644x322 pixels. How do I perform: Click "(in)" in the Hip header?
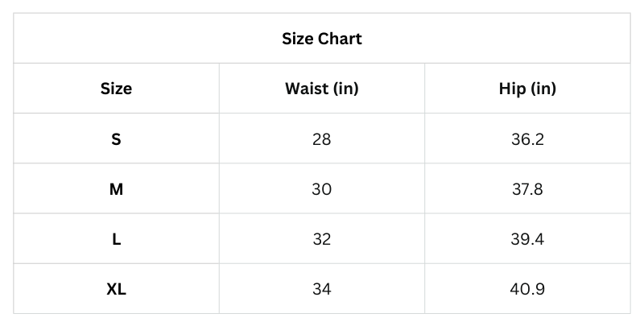pos(543,89)
